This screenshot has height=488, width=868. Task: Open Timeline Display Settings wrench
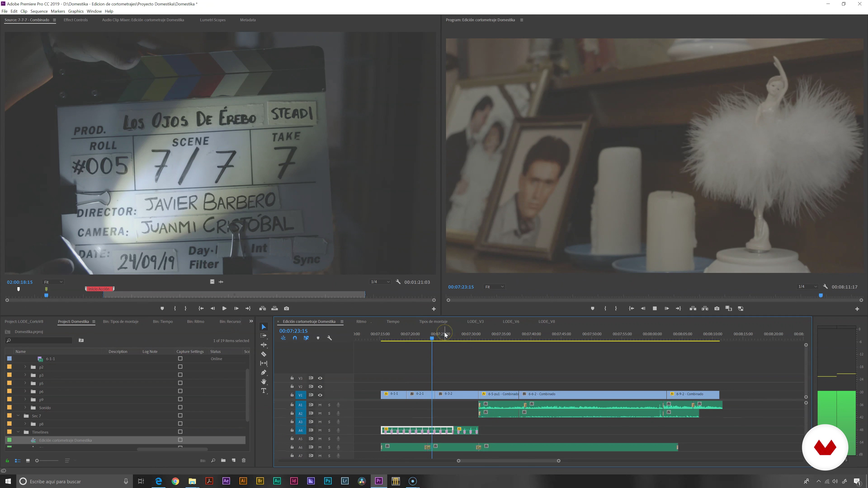[330, 338]
